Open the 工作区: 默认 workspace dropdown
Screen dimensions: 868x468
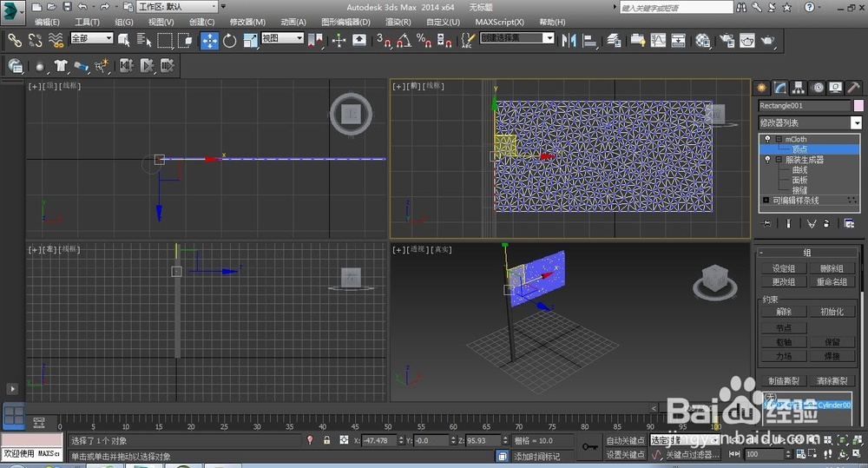click(177, 7)
